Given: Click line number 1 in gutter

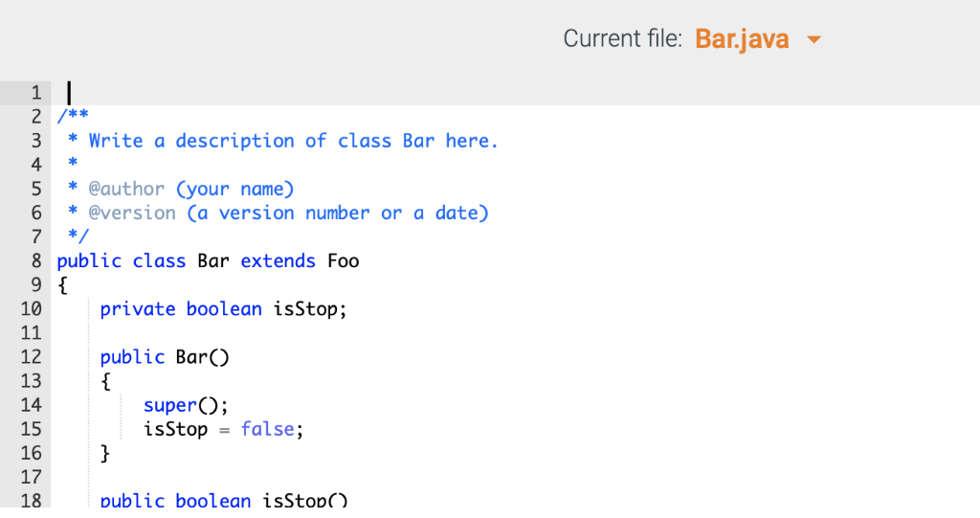Looking at the screenshot, I should pyautogui.click(x=36, y=93).
